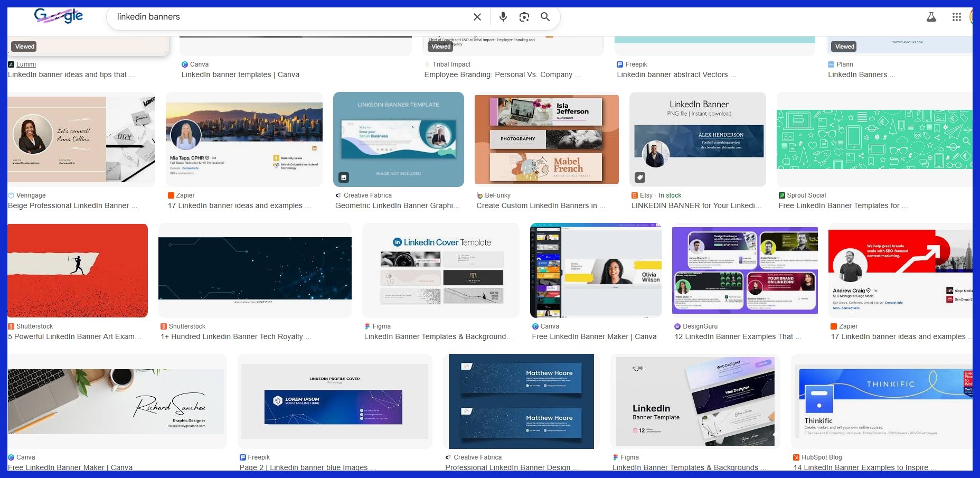Click the voice search microphone icon
The height and width of the screenshot is (478, 980).
[x=502, y=16]
